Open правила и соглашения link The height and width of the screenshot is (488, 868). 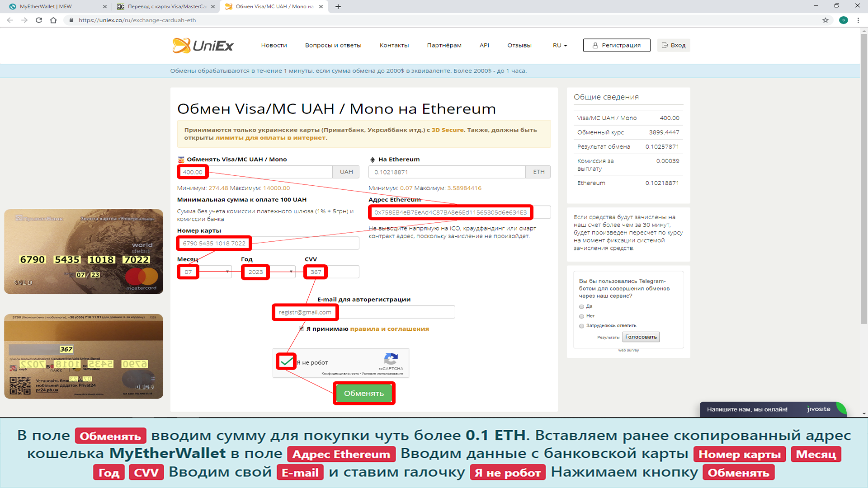pos(389,329)
